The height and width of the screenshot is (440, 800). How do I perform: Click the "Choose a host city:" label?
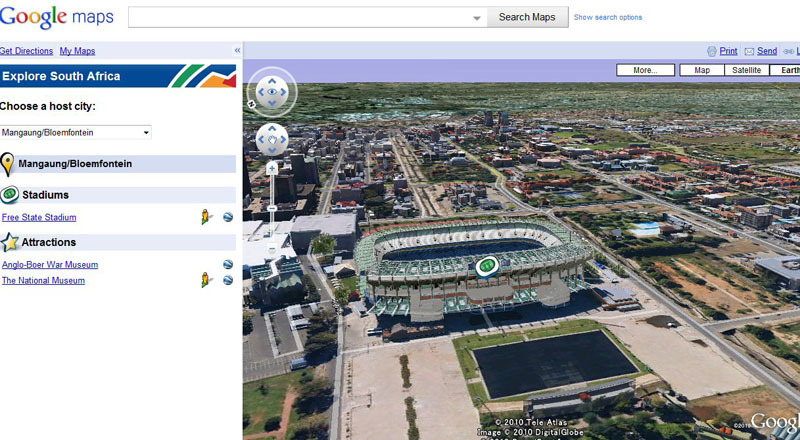point(47,106)
